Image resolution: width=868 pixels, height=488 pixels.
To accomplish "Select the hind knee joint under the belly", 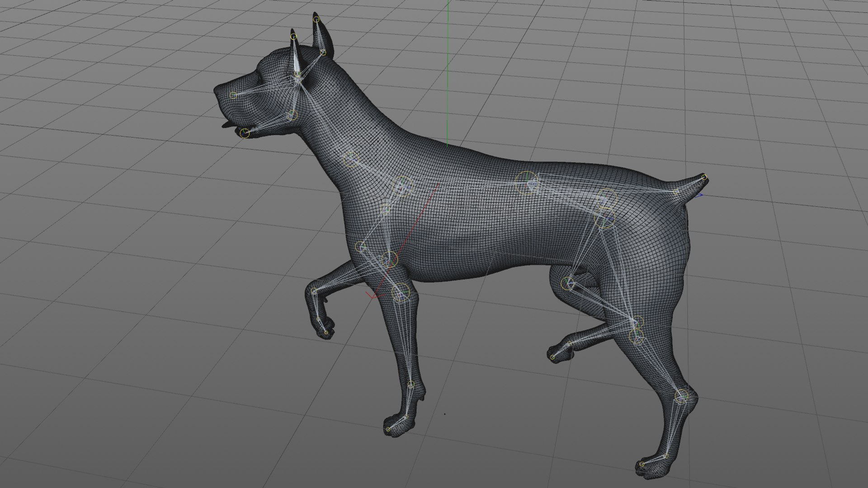I will 567,283.
